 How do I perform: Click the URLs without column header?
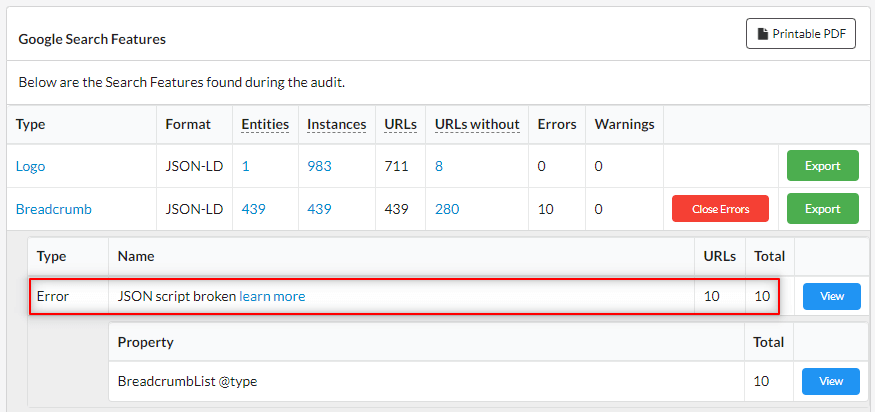477,124
